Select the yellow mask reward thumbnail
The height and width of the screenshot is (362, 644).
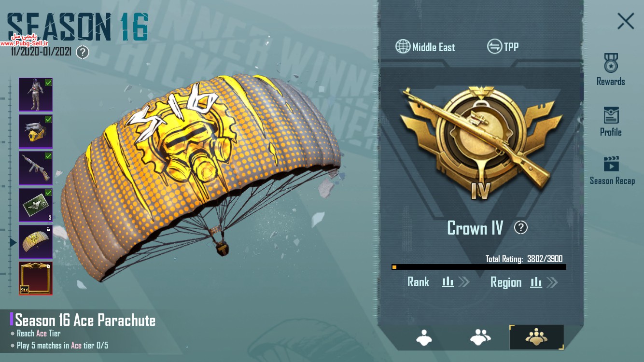(x=36, y=131)
